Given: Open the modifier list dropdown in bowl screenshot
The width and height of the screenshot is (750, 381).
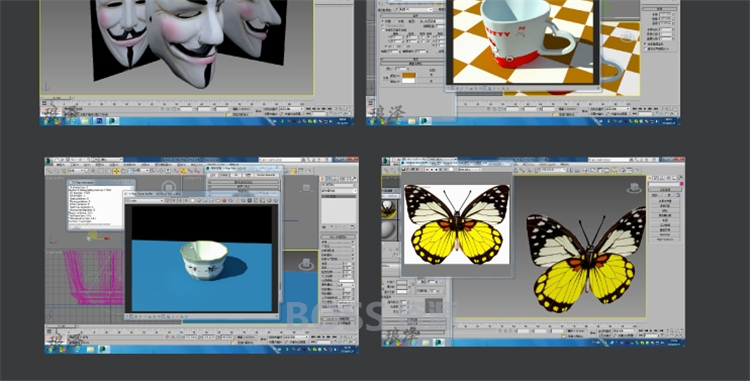Looking at the screenshot, I should pos(339,191).
